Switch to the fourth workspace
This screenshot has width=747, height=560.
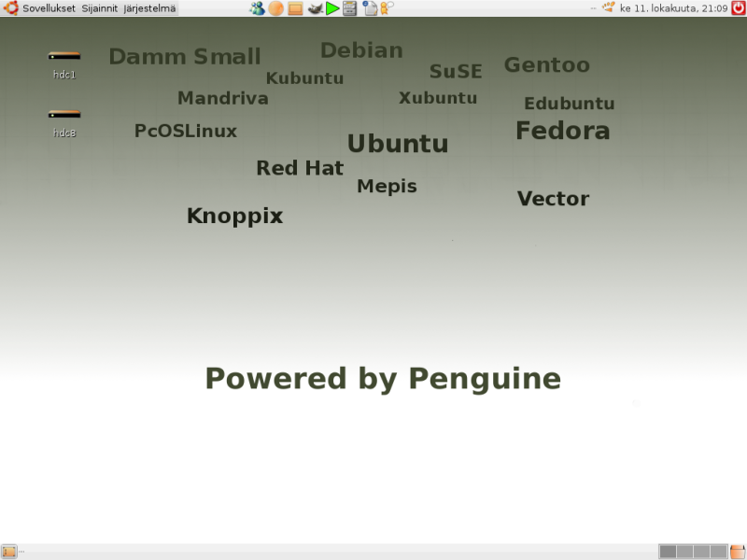(718, 552)
